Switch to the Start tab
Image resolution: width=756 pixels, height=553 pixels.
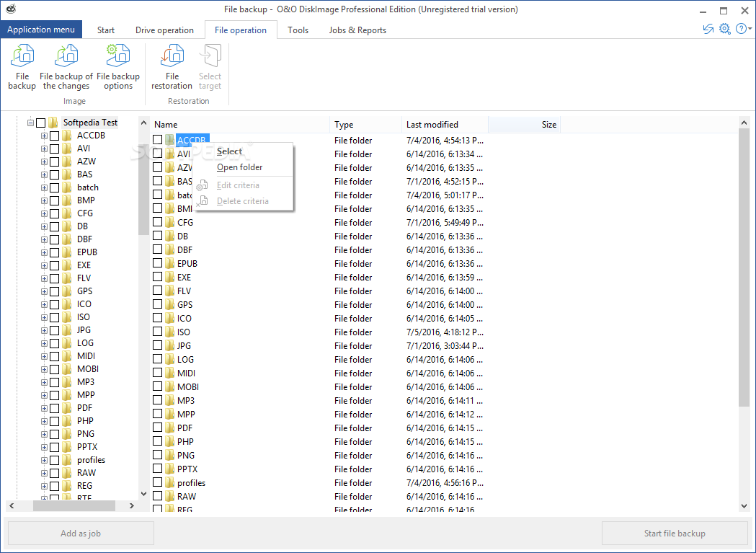pos(106,30)
